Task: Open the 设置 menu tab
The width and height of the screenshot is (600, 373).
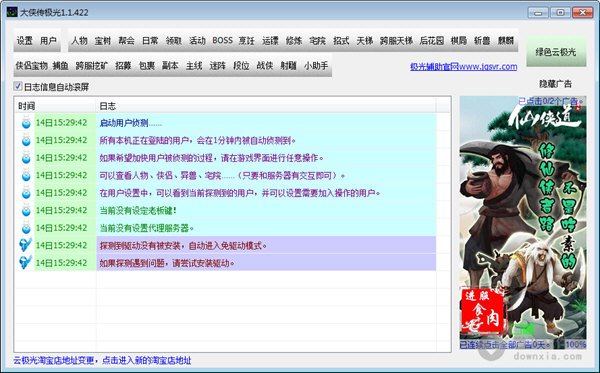Action: pyautogui.click(x=24, y=41)
